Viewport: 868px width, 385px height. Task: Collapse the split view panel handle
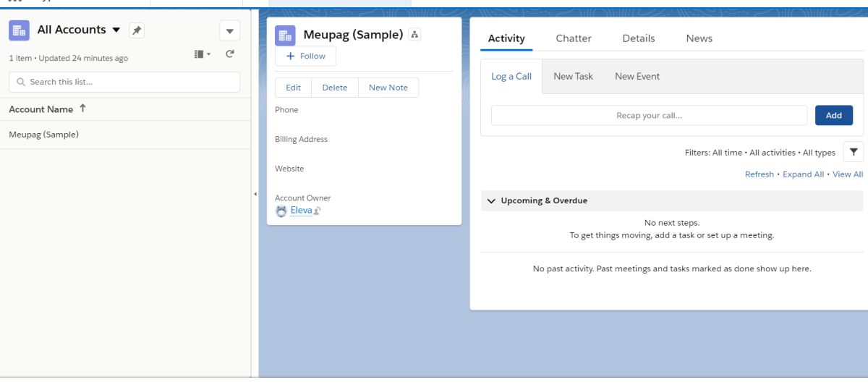pyautogui.click(x=255, y=194)
